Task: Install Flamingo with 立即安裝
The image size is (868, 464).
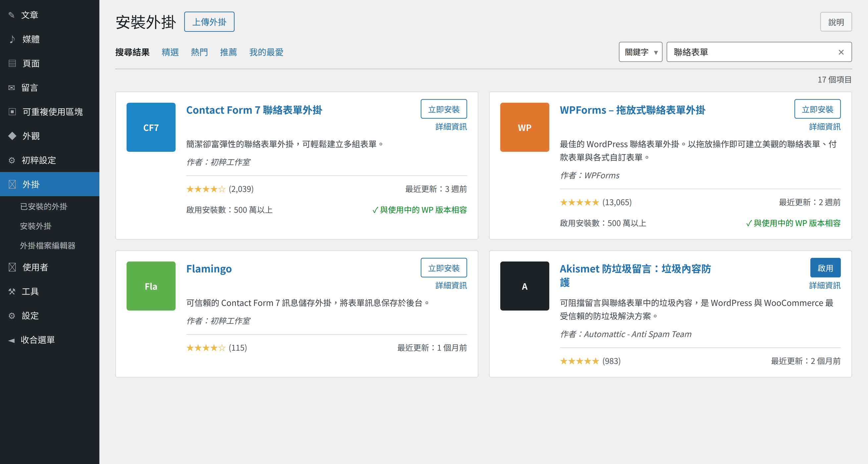Action: (444, 268)
